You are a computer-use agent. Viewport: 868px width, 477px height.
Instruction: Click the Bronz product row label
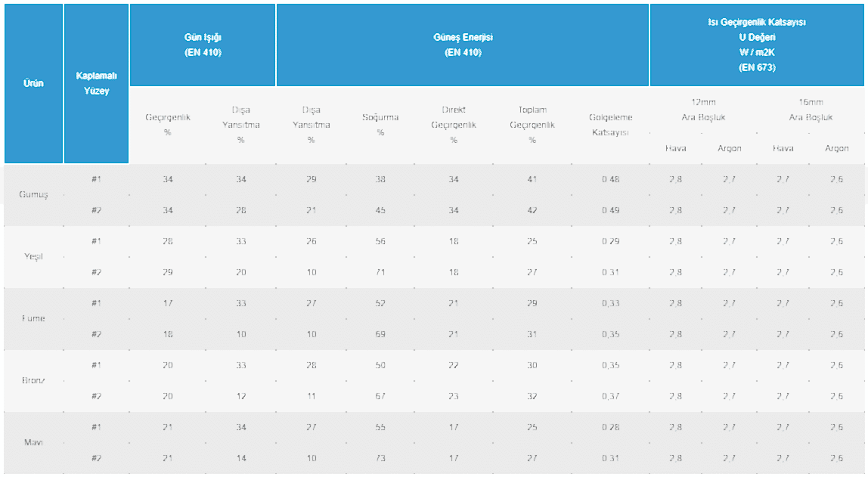pyautogui.click(x=33, y=381)
